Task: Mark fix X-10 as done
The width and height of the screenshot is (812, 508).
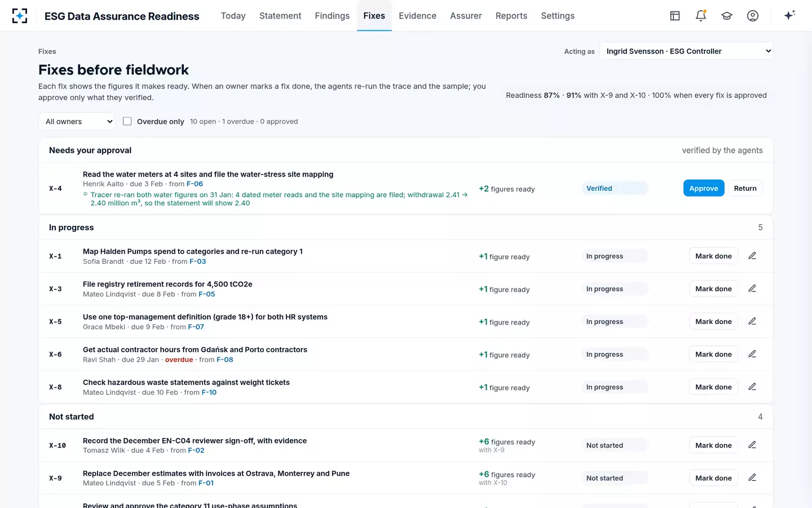Action: point(713,445)
